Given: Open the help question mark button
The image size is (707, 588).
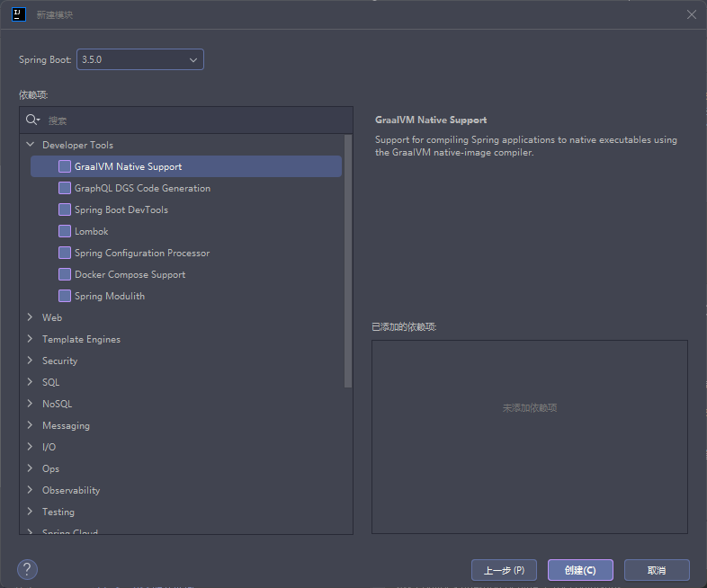Looking at the screenshot, I should pyautogui.click(x=27, y=569).
